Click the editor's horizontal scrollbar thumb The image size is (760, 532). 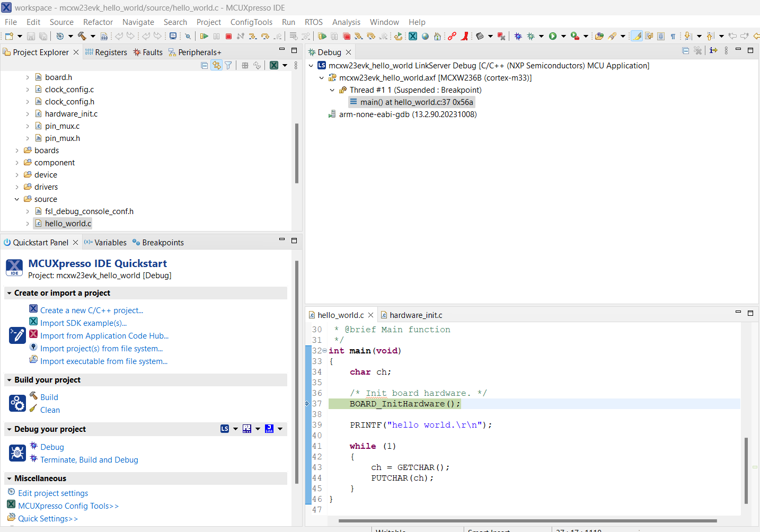click(x=527, y=521)
